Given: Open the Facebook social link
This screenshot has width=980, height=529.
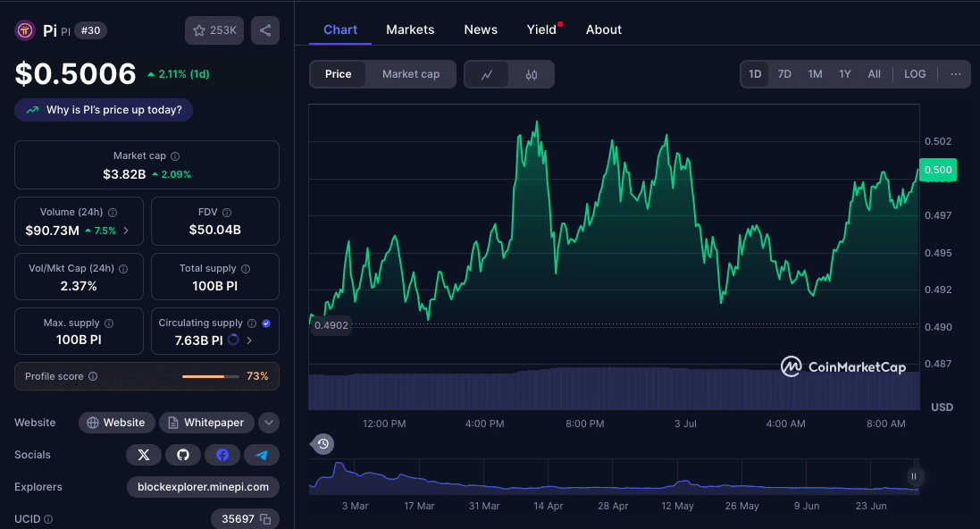Looking at the screenshot, I should [x=222, y=455].
